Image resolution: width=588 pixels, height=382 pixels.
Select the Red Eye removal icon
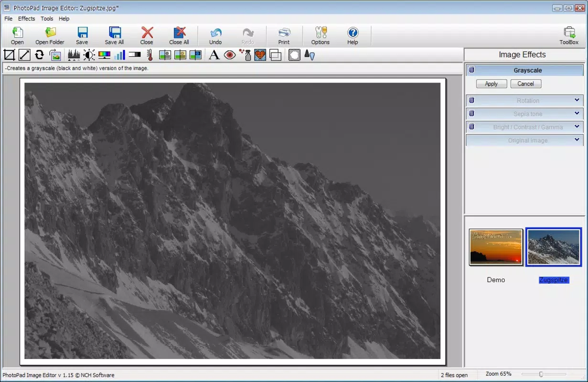coord(230,55)
